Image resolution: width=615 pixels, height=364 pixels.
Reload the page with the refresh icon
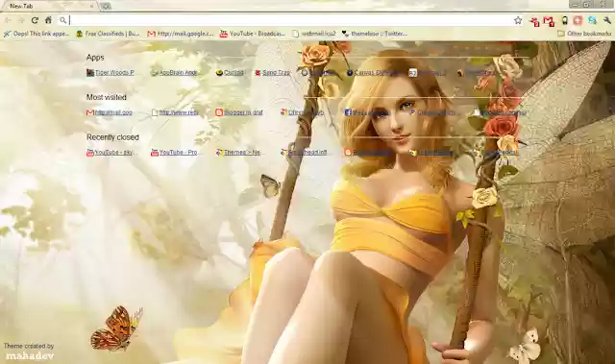tap(35, 20)
